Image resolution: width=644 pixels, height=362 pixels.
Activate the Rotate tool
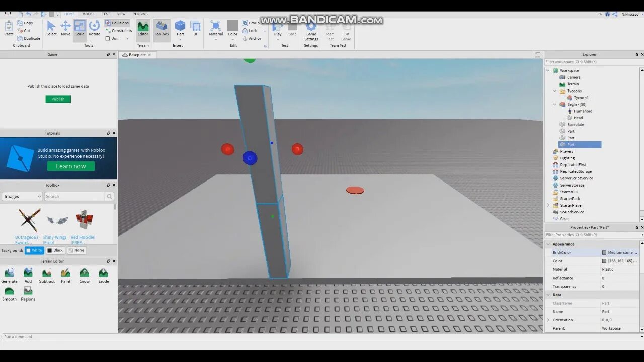94,29
